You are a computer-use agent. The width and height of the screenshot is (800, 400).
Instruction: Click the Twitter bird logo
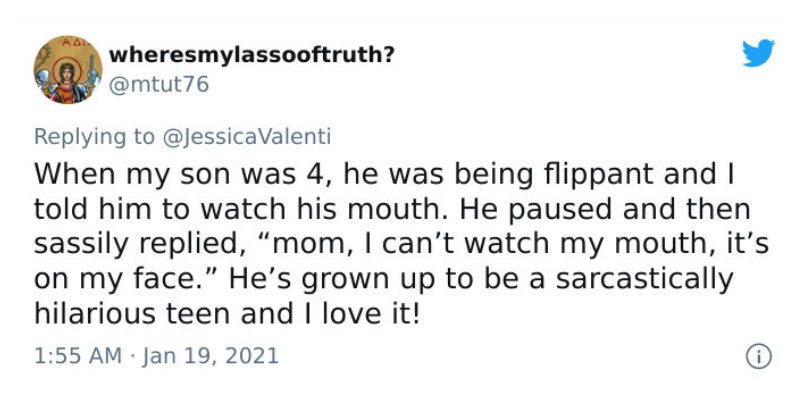point(758,53)
